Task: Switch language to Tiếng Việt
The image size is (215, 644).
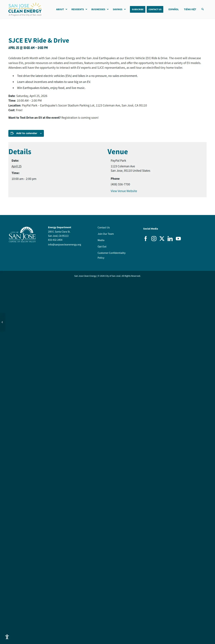Action: coord(190,10)
